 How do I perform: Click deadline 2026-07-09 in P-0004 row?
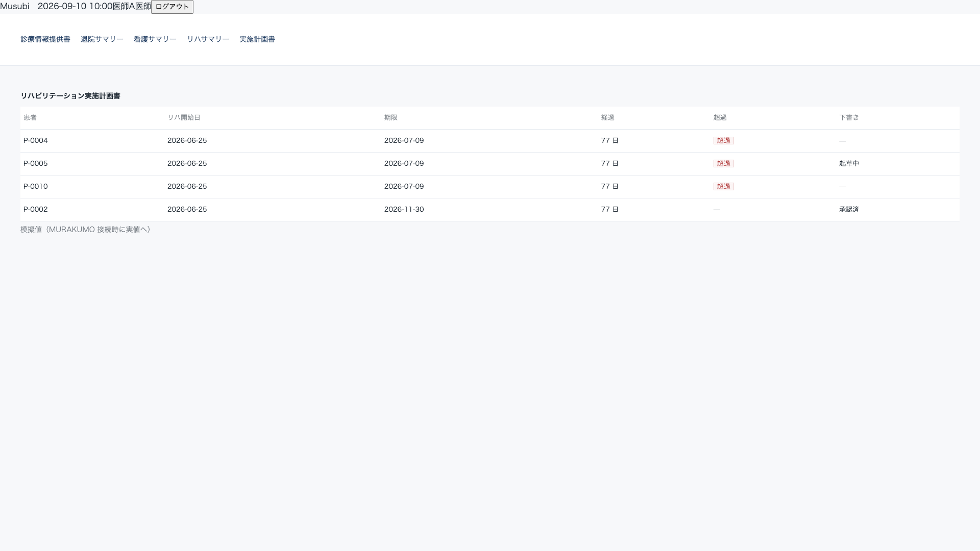404,141
